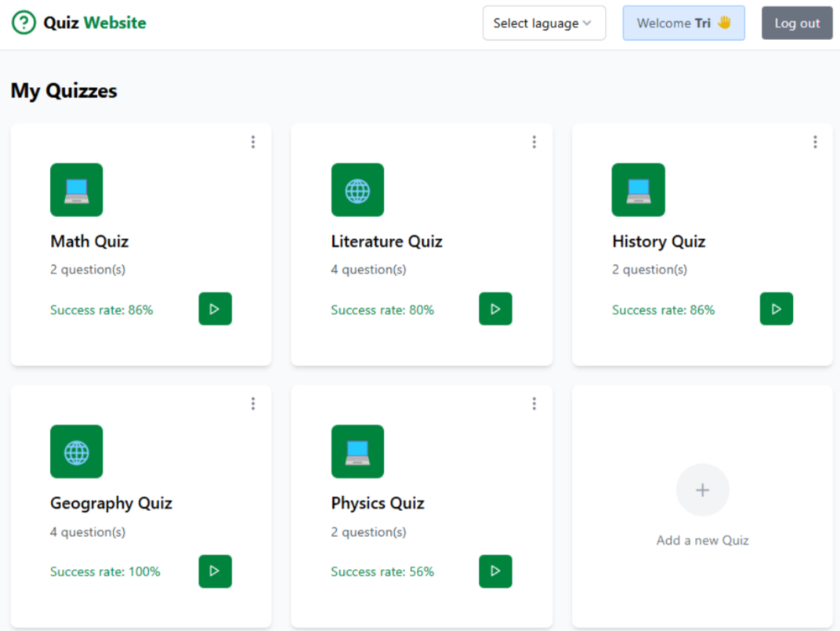Screen dimensions: 840x631
Task: Open the Physics Quiz kebab menu
Action: coord(534,404)
